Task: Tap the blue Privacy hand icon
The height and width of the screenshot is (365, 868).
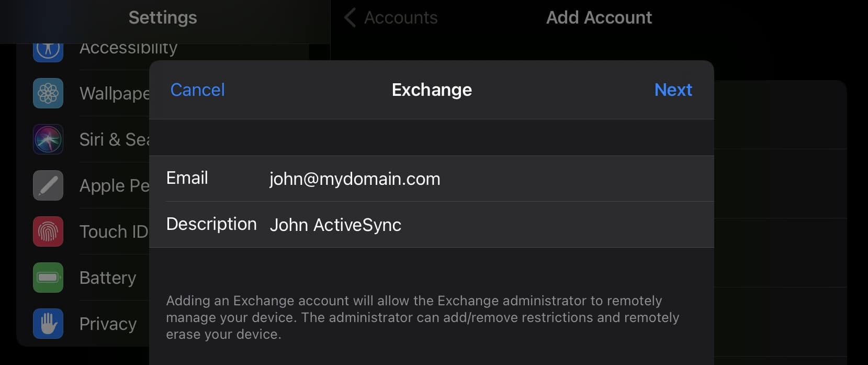Action: tap(48, 324)
